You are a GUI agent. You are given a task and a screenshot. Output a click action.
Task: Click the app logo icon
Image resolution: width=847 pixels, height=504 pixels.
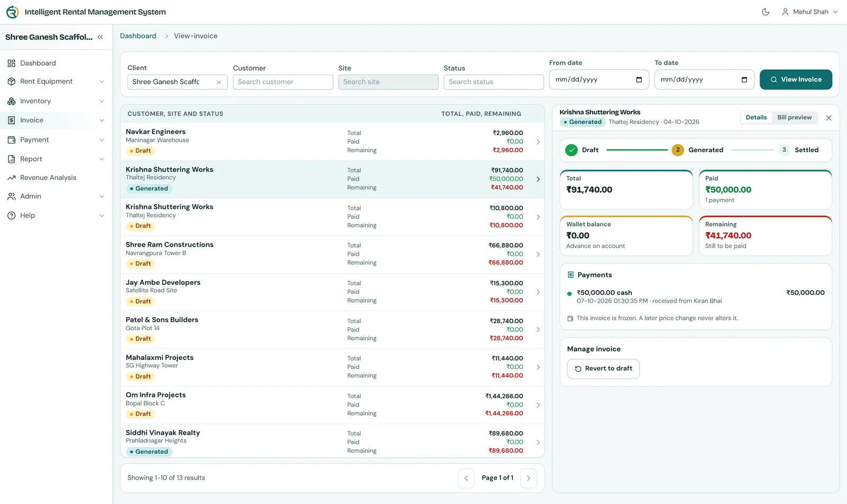point(12,12)
